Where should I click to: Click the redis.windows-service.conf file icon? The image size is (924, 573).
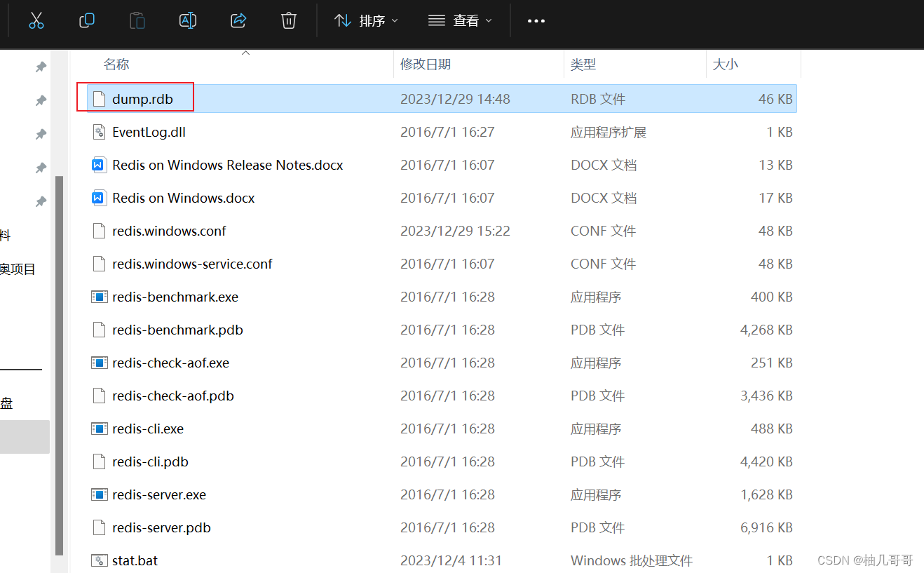click(x=99, y=264)
